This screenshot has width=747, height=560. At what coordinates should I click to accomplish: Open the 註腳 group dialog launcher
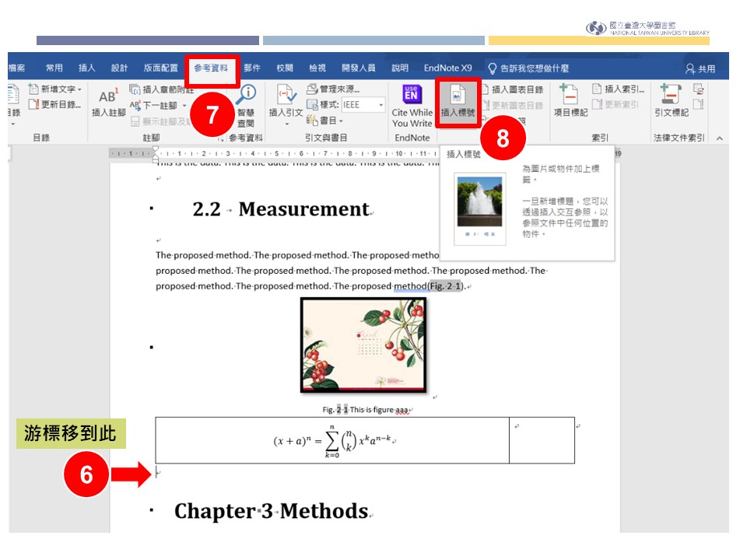pos(220,138)
